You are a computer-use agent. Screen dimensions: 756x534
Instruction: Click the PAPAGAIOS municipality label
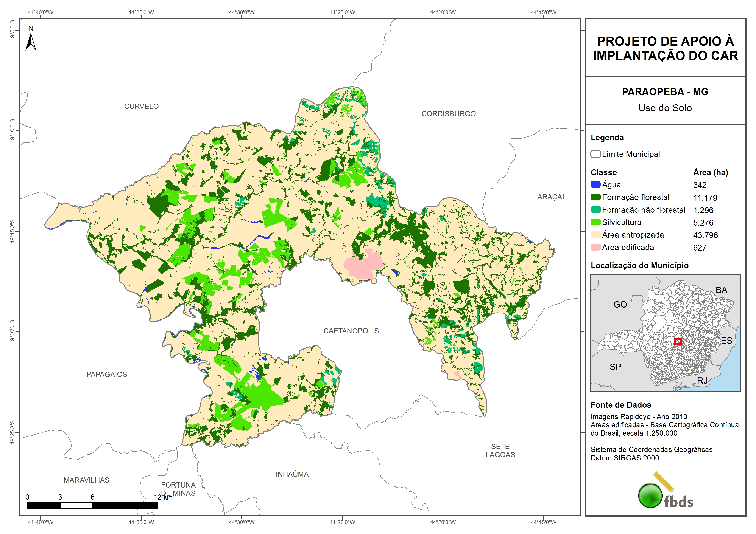coord(107,374)
